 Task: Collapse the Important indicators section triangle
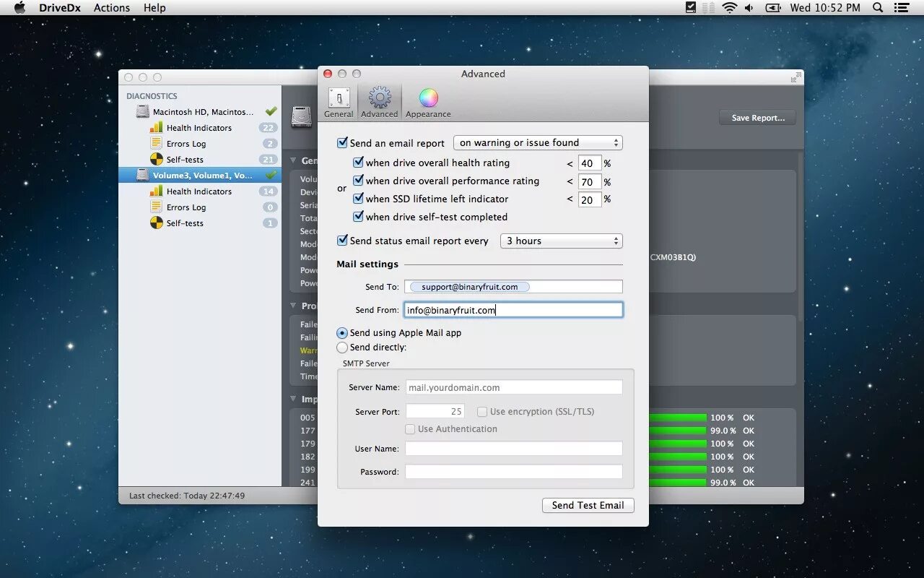[293, 399]
